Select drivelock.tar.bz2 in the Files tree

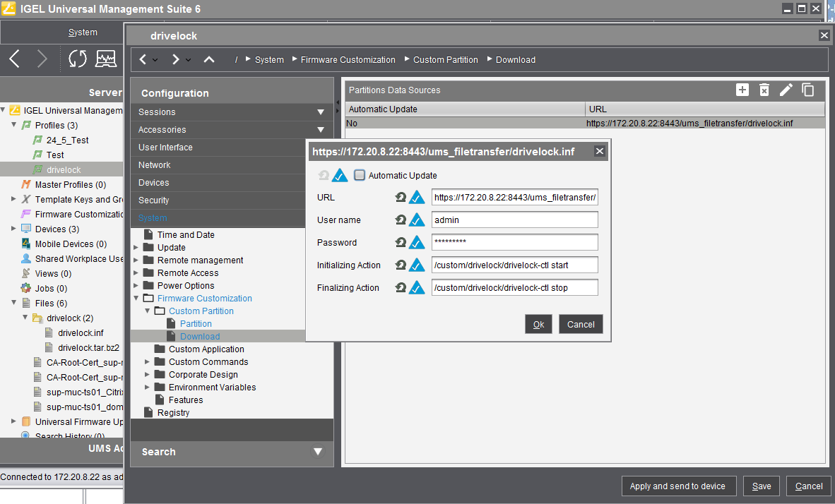(88, 347)
